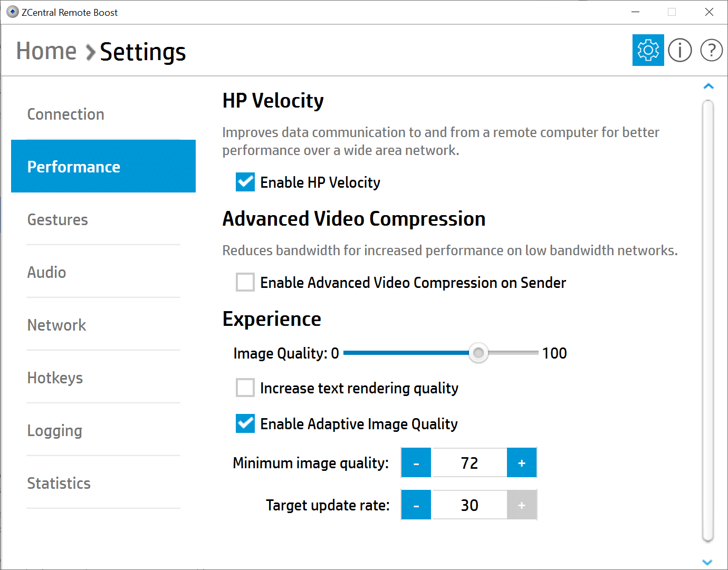Decrease Minimum image quality with minus
This screenshot has width=728, height=570.
click(416, 463)
